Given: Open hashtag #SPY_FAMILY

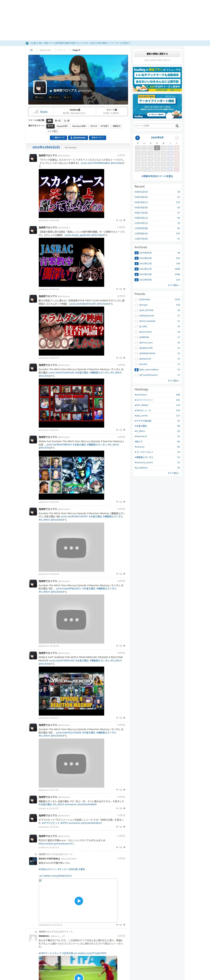Looking at the screenshot, I should click(141, 405).
